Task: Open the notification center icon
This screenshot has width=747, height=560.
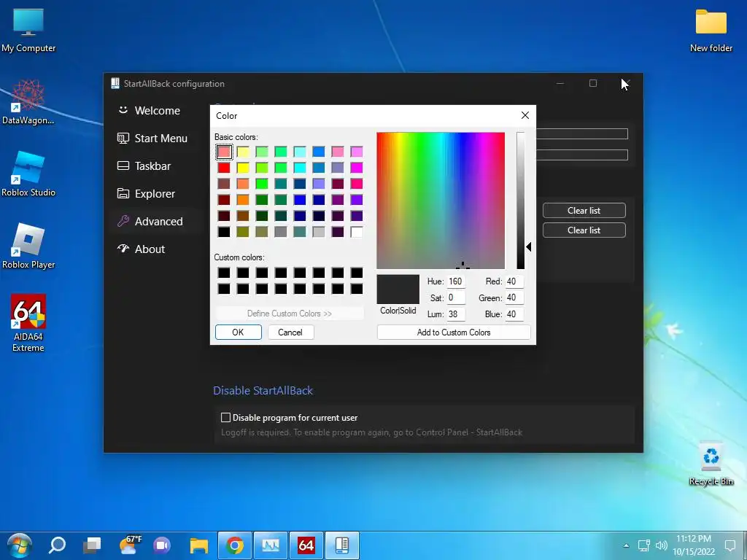Action: [729, 545]
